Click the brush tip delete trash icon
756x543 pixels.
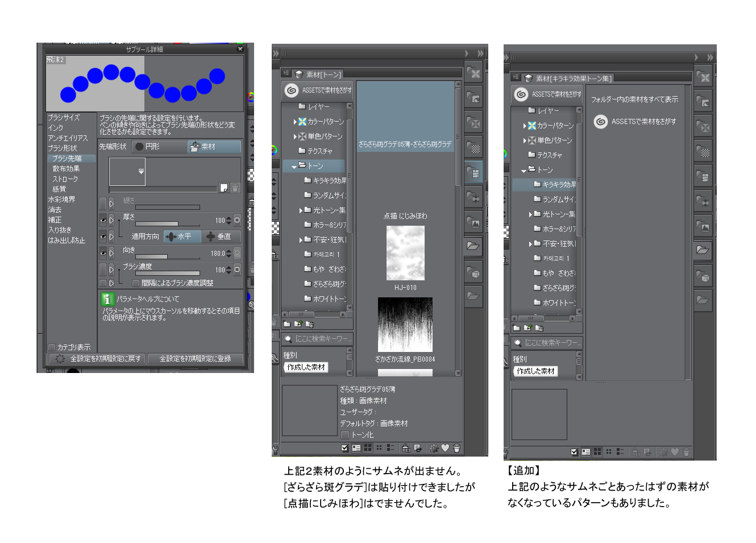pyautogui.click(x=235, y=188)
